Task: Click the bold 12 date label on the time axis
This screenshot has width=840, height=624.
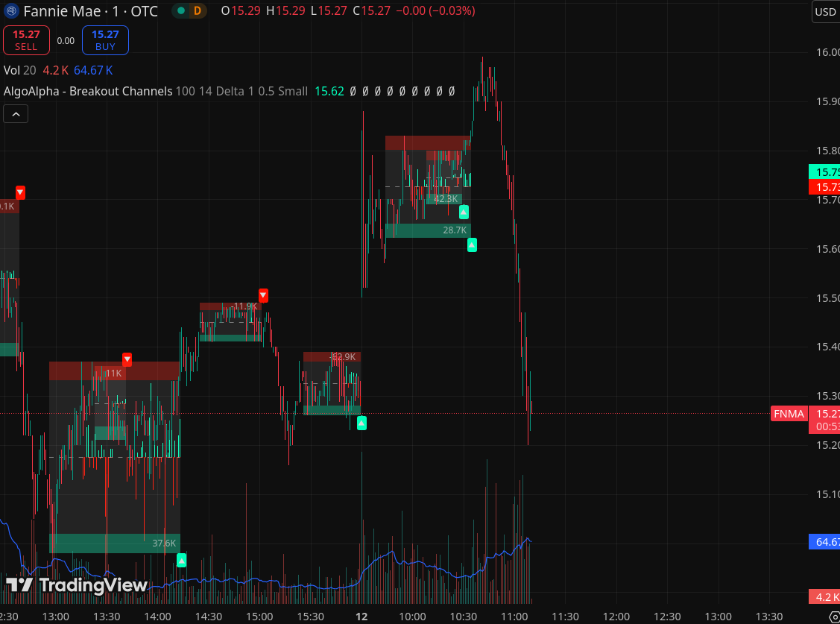Action: tap(361, 617)
